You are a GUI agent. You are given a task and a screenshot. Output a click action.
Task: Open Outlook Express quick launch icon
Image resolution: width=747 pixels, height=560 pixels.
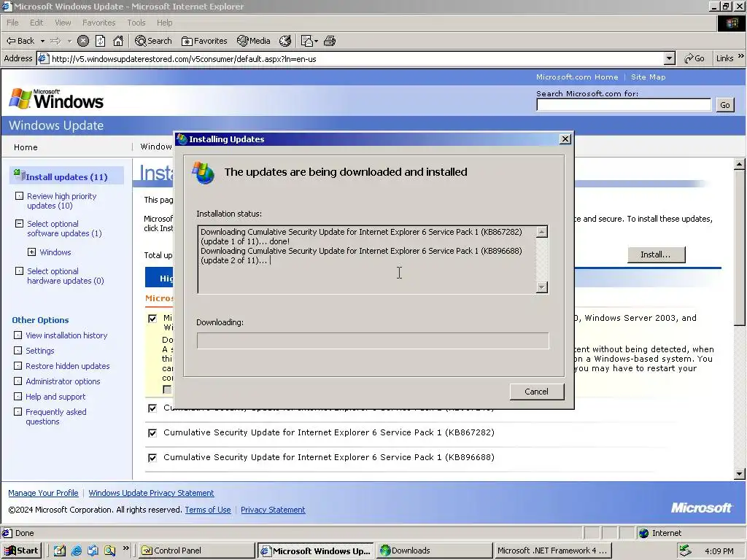93,551
